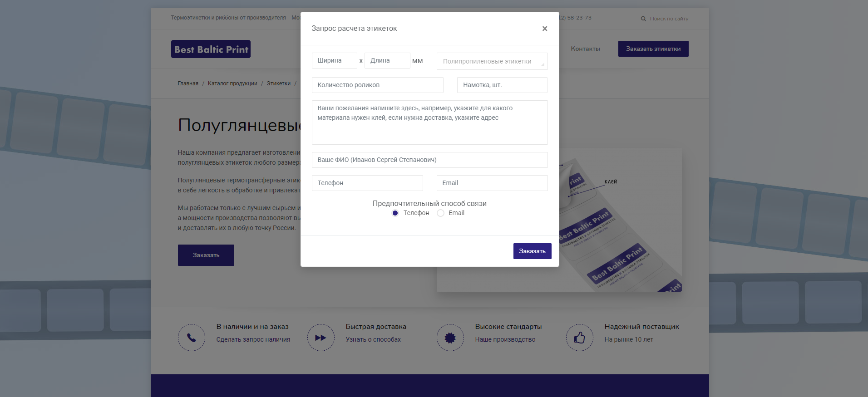Click the Best Baltic Print logo
The width and height of the screenshot is (868, 397).
[211, 49]
